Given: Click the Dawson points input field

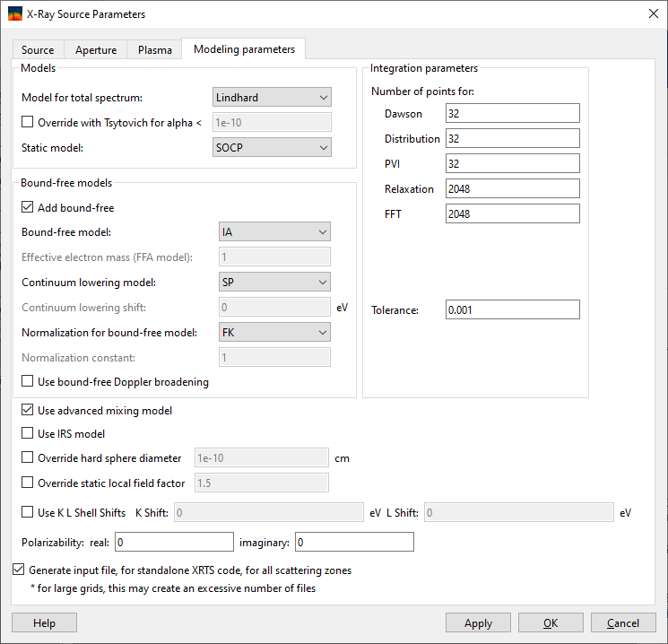Looking at the screenshot, I should pyautogui.click(x=512, y=114).
